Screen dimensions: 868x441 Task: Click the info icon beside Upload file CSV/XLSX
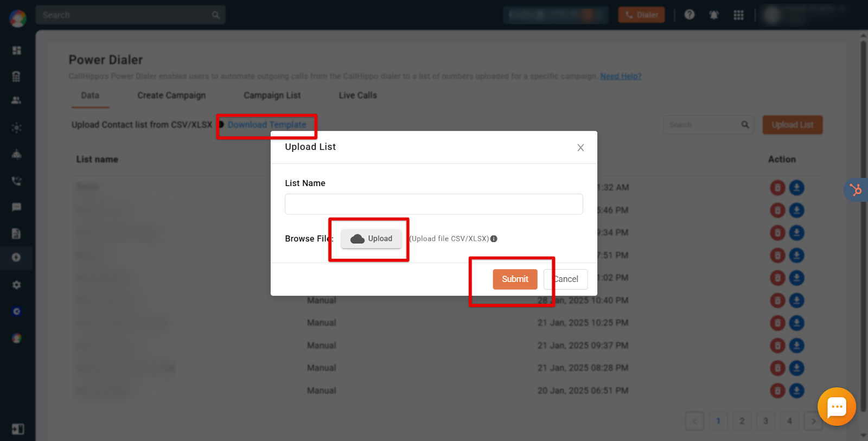pos(494,239)
